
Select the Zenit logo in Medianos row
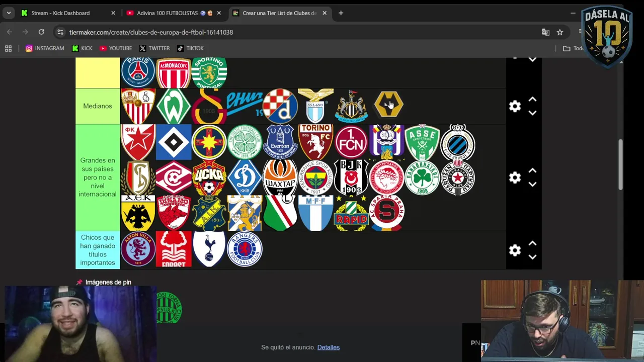245,105
